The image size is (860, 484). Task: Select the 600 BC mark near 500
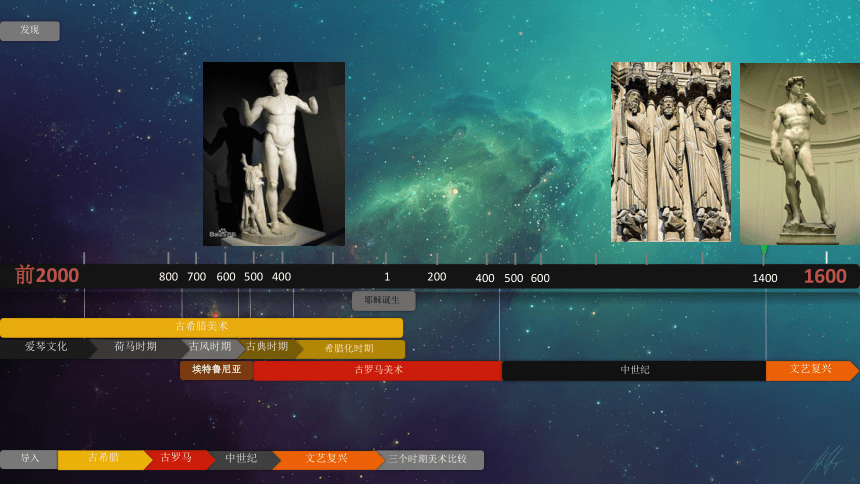(225, 277)
